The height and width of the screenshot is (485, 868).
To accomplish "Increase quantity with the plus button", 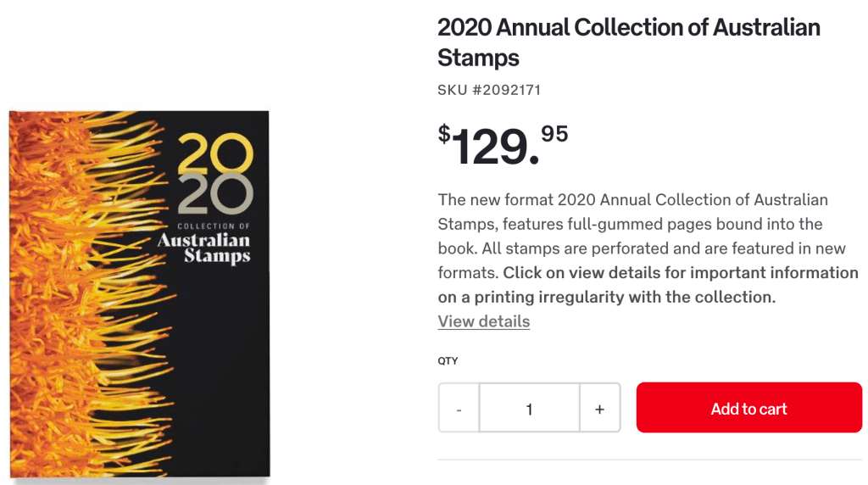I will 599,409.
